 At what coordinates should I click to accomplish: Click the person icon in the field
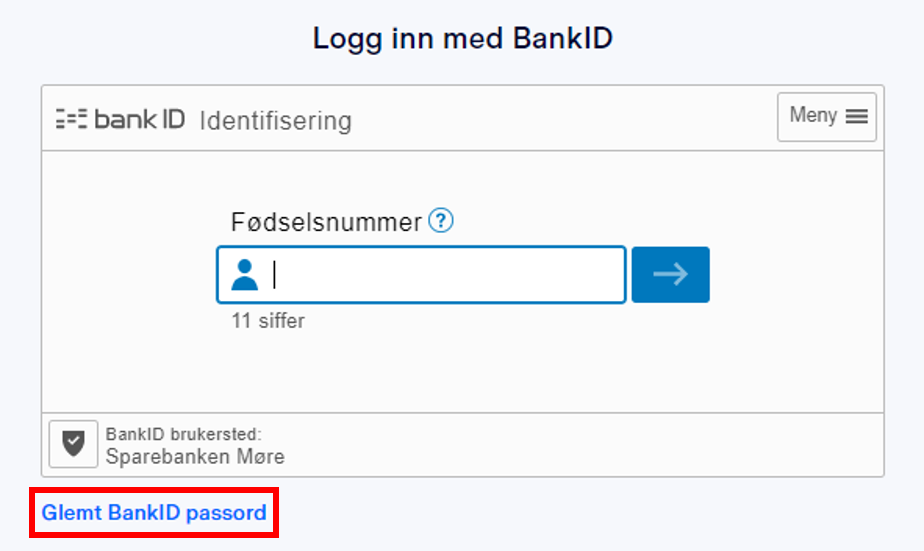coord(245,275)
